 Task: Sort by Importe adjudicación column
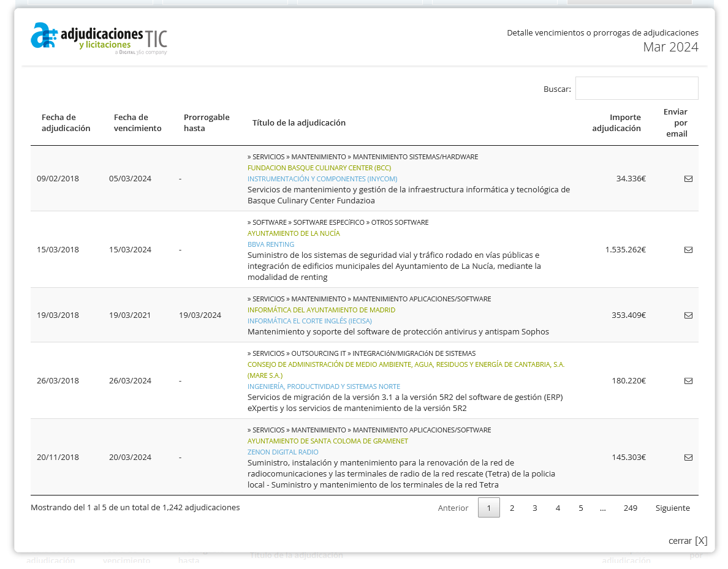[616, 122]
